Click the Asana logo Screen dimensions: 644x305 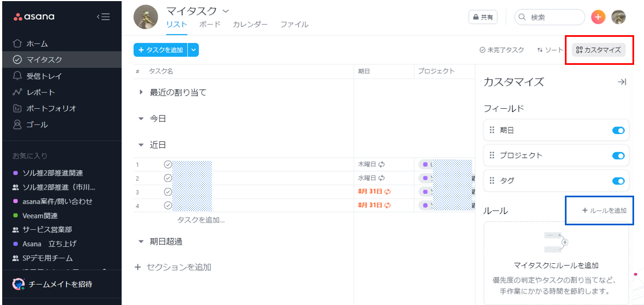(x=34, y=17)
